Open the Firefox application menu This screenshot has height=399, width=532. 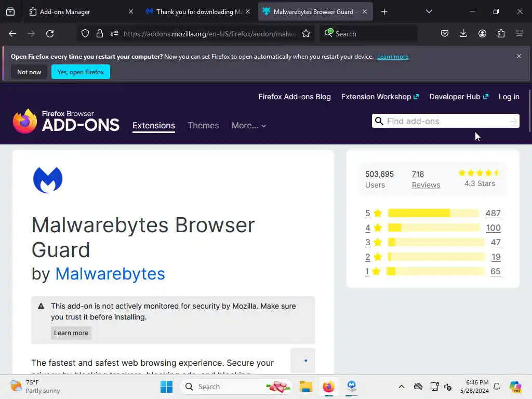tap(520, 34)
